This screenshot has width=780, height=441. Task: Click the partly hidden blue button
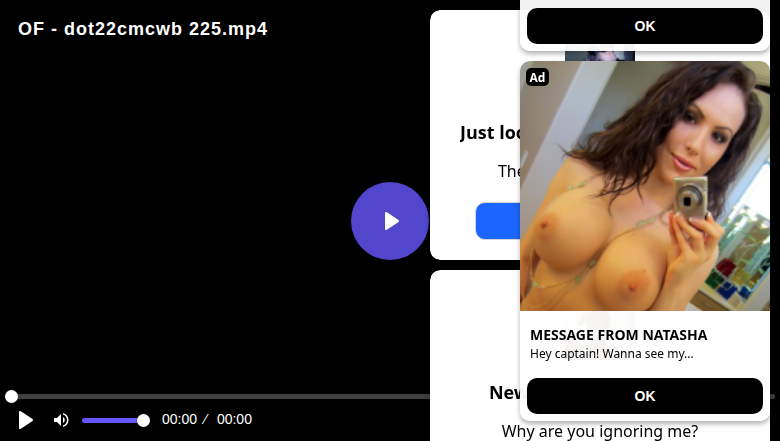(x=498, y=221)
